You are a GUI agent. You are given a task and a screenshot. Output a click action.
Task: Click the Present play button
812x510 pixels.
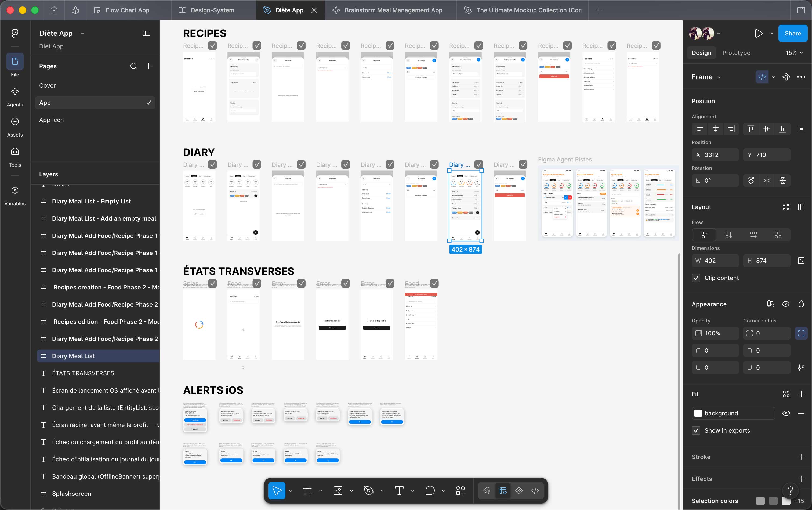[759, 33]
